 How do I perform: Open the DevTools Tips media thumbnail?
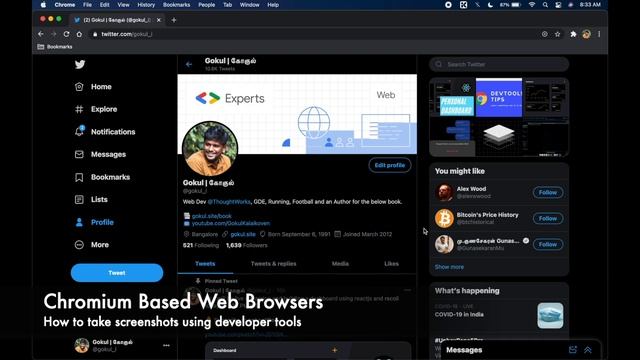(x=499, y=97)
